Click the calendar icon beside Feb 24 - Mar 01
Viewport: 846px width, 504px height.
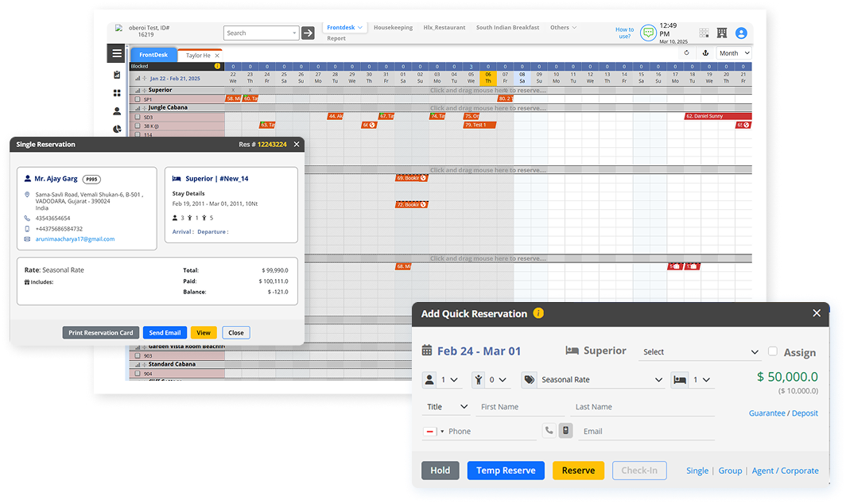click(427, 351)
